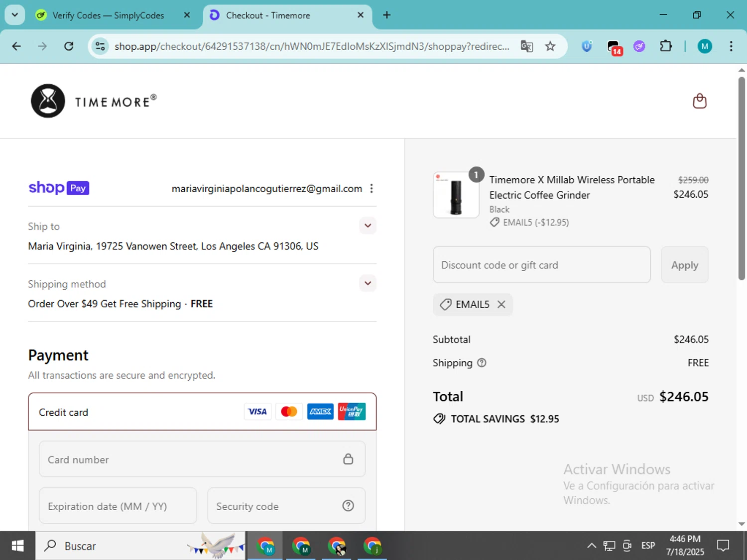
Task: Click the page vertical scrollbar
Action: (x=742, y=179)
